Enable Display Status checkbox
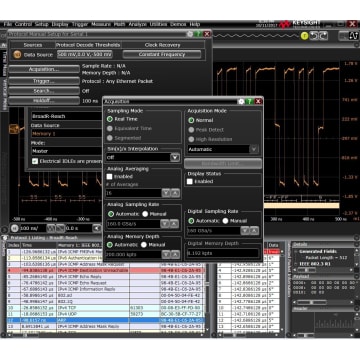 (x=190, y=182)
